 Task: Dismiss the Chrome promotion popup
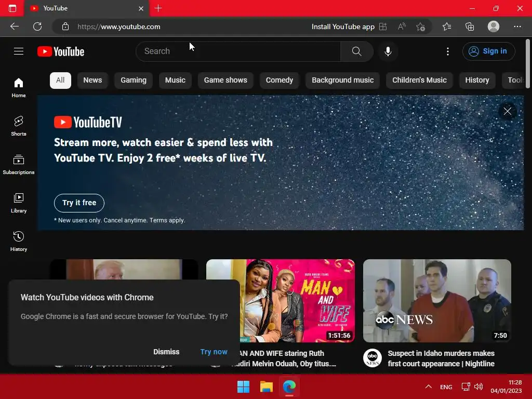[x=166, y=352]
